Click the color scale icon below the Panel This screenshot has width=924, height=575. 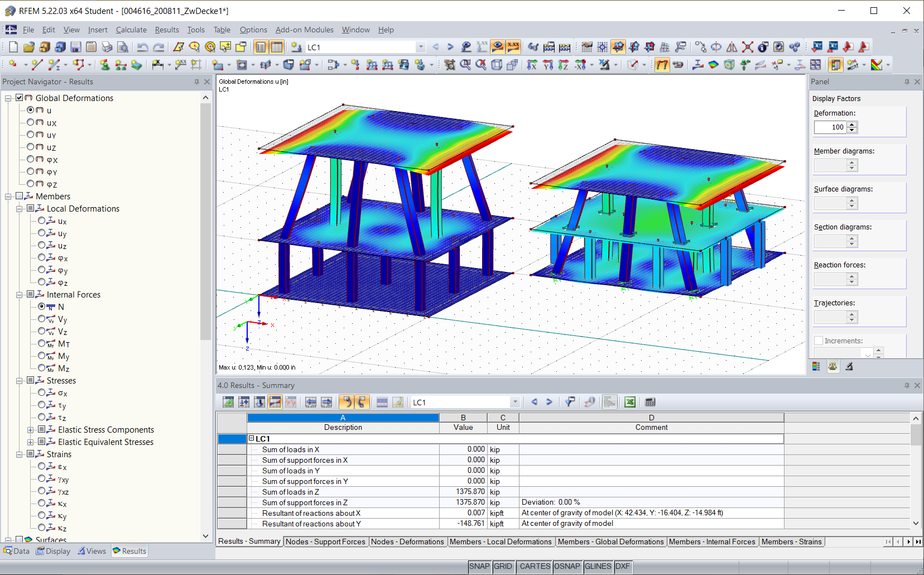[816, 366]
